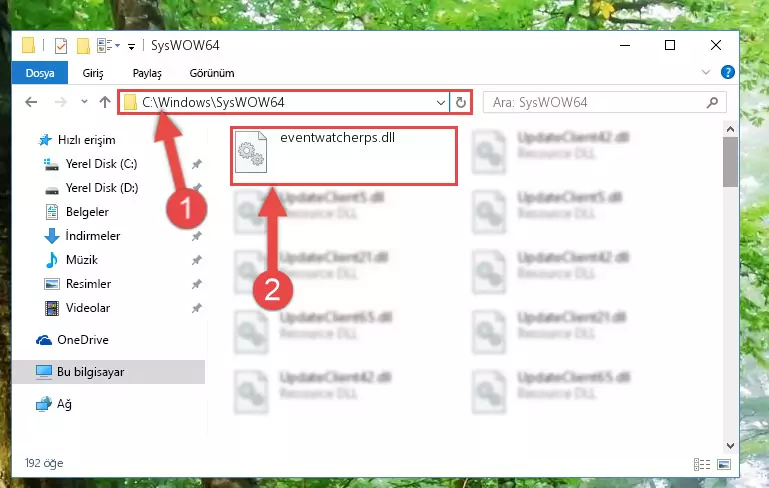Switch to the Görünüm ribbon tab
This screenshot has height=488, width=769.
coord(212,73)
